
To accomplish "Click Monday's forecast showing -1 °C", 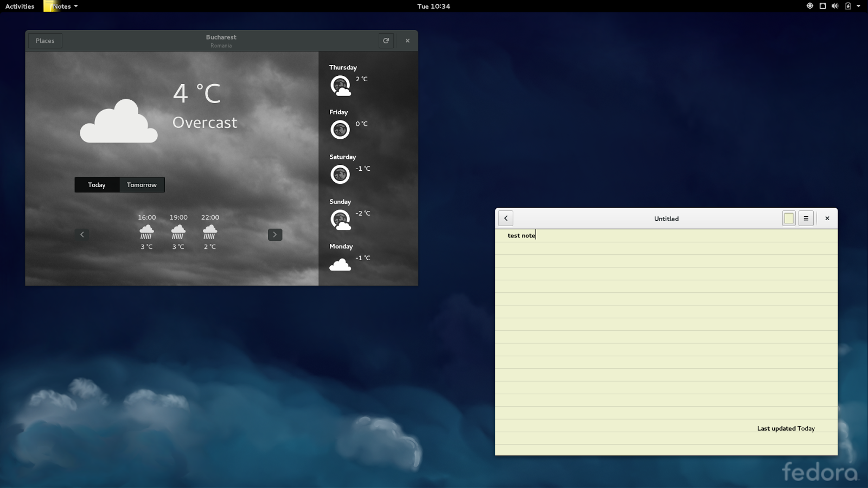I will [341, 263].
